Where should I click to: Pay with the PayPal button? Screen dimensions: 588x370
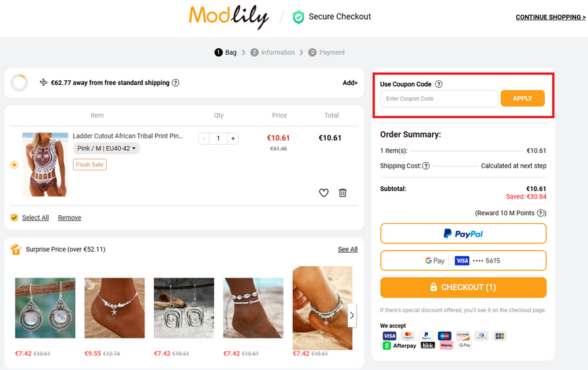tap(463, 234)
